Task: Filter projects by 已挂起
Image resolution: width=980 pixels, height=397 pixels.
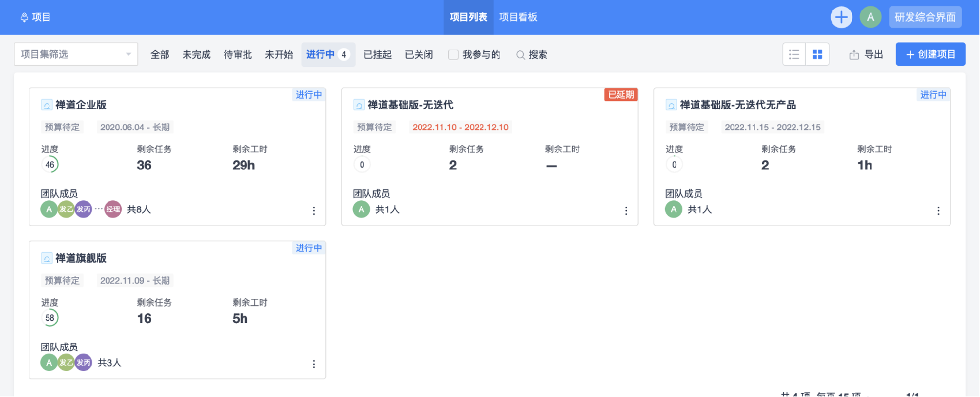Action: (378, 55)
